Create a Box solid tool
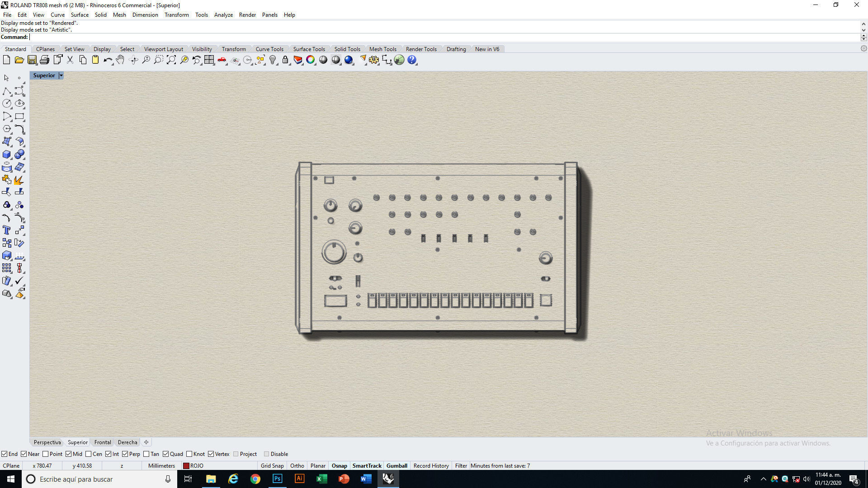The image size is (868, 488). [7, 155]
